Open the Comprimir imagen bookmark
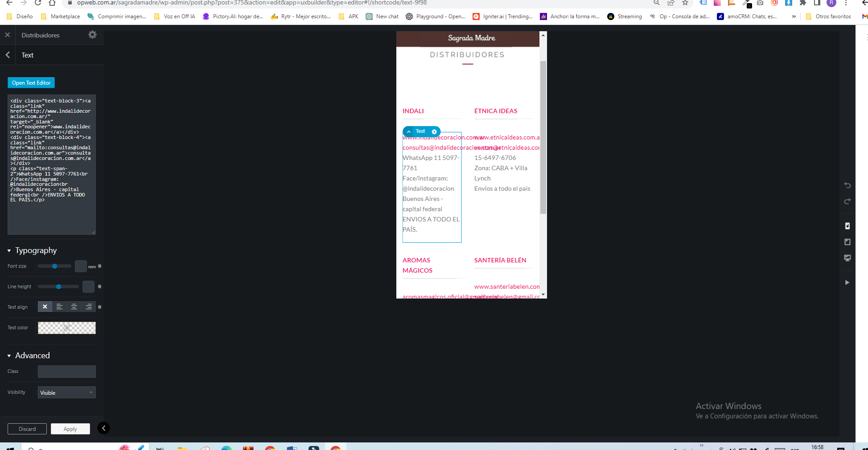Image resolution: width=868 pixels, height=450 pixels. pyautogui.click(x=117, y=16)
